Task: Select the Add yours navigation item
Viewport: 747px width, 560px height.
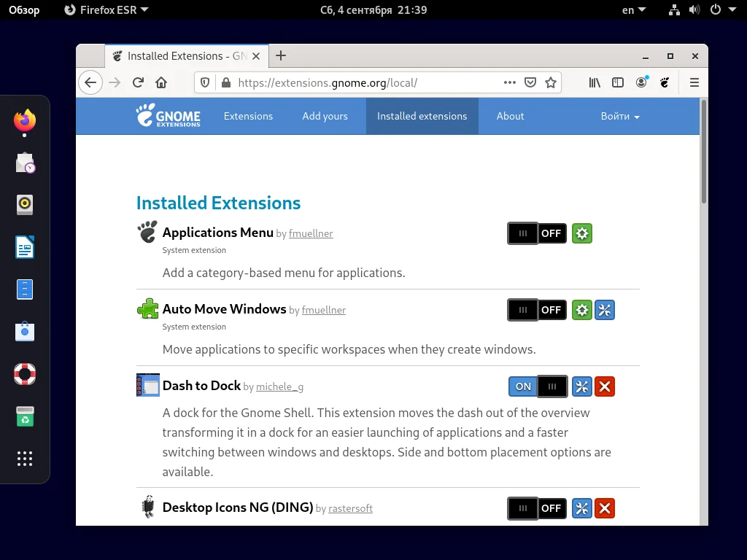Action: (x=325, y=116)
